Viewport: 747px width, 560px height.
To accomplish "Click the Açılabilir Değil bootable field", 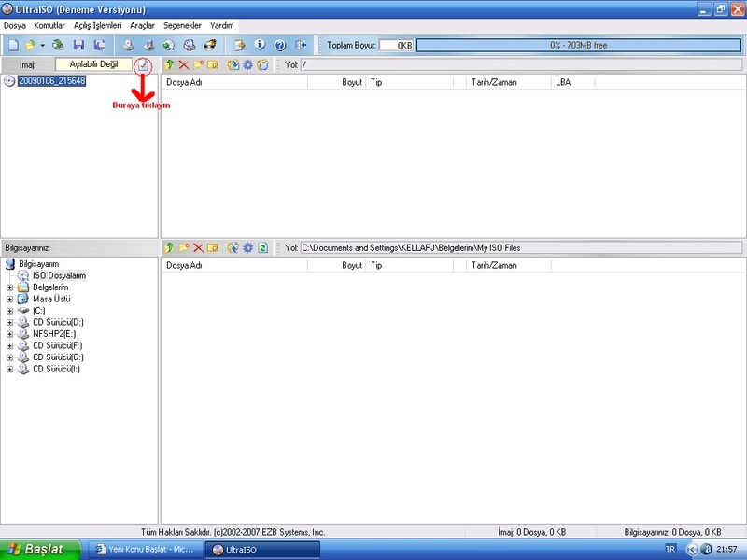I will (x=94, y=64).
